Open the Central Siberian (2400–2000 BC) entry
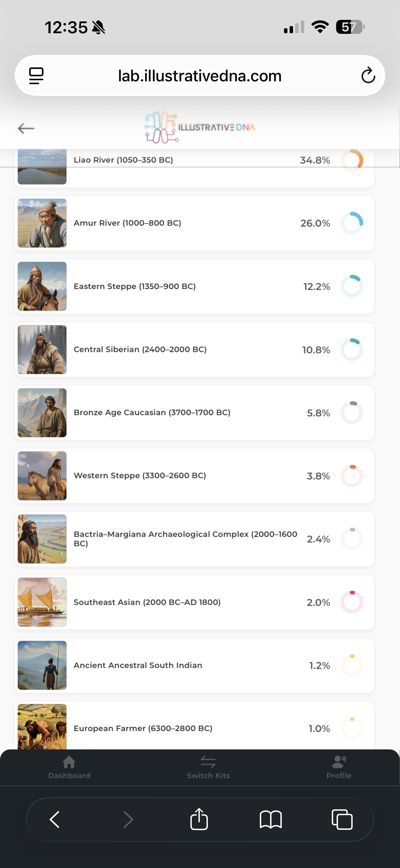 pos(194,350)
